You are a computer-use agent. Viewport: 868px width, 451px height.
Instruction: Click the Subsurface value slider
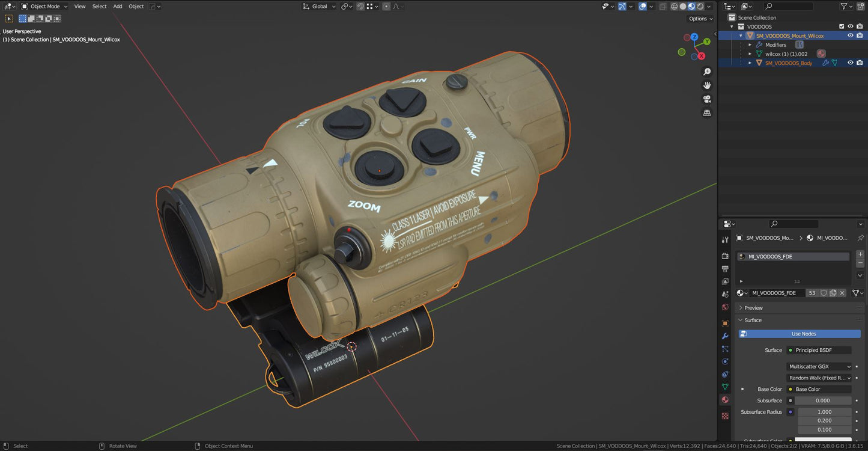(x=822, y=400)
